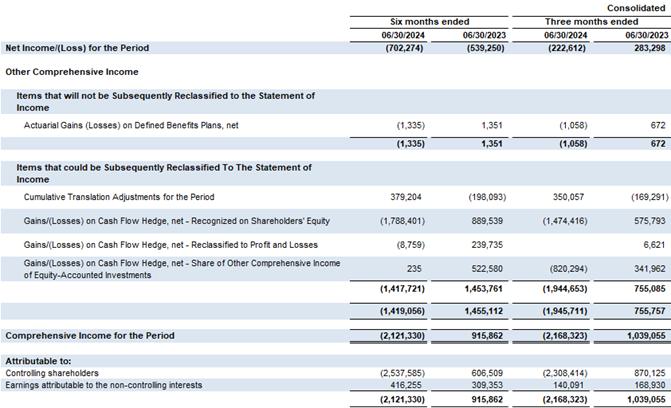
Task: Click the "Consolidated" header at top right
Action: 636,8
